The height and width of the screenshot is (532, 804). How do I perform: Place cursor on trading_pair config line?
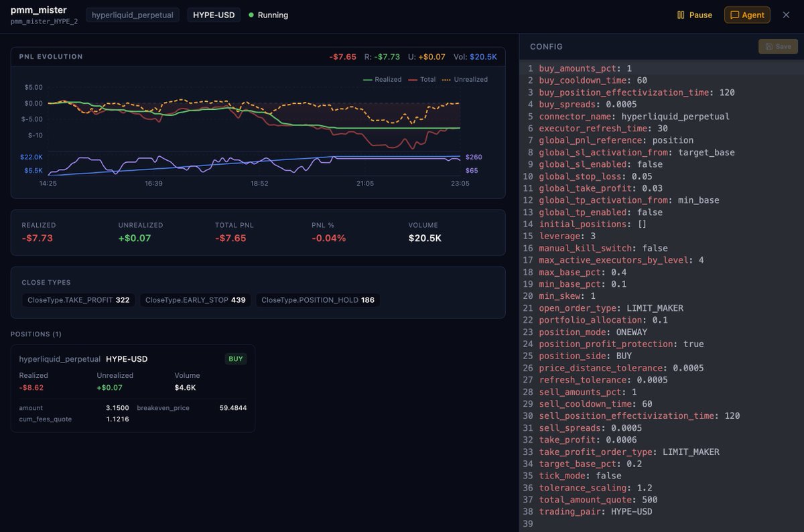(596, 512)
